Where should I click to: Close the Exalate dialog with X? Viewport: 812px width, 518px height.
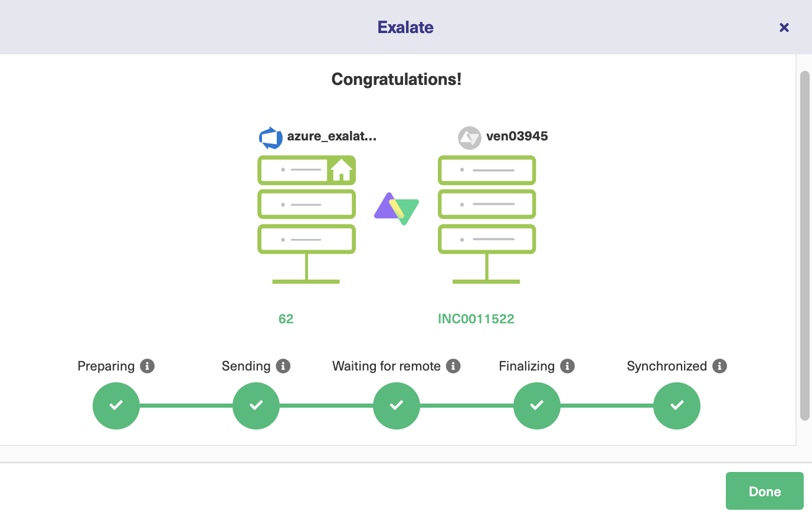pyautogui.click(x=784, y=27)
